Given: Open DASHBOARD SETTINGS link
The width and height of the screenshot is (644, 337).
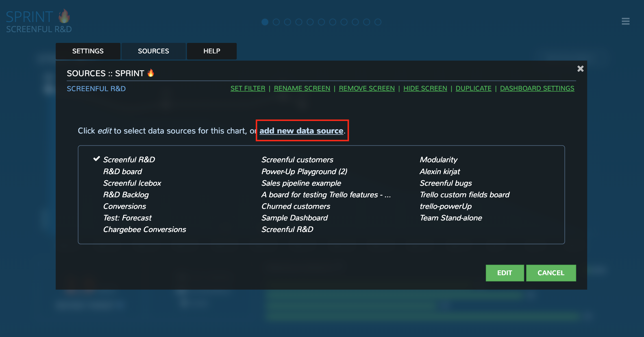Looking at the screenshot, I should [x=537, y=88].
